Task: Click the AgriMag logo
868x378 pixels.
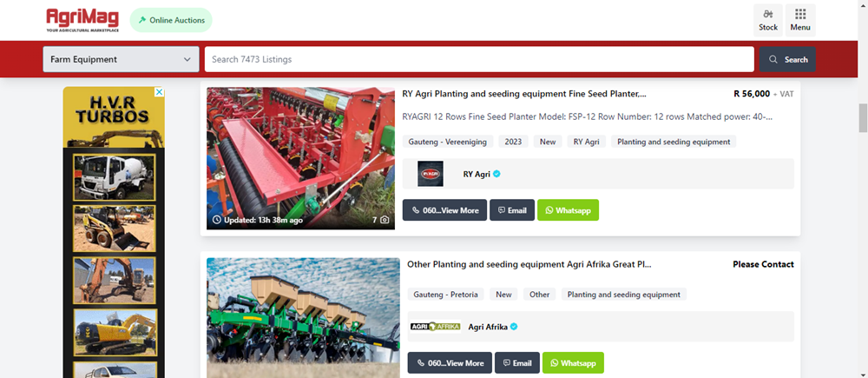Action: point(82,21)
